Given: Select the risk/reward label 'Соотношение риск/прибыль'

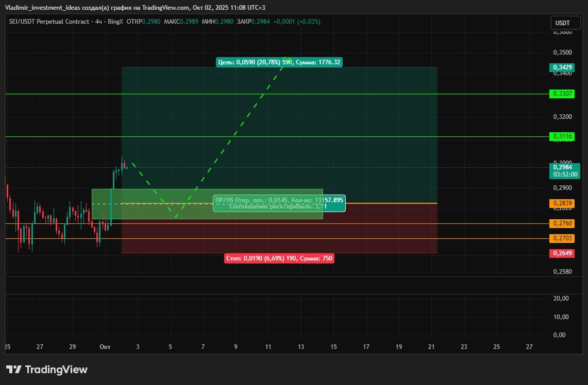Looking at the screenshot, I should (x=278, y=207).
